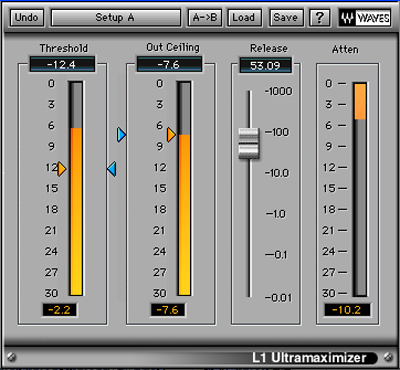This screenshot has height=370, width=400.
Task: Open the Setup A preset selector
Action: coord(116,17)
